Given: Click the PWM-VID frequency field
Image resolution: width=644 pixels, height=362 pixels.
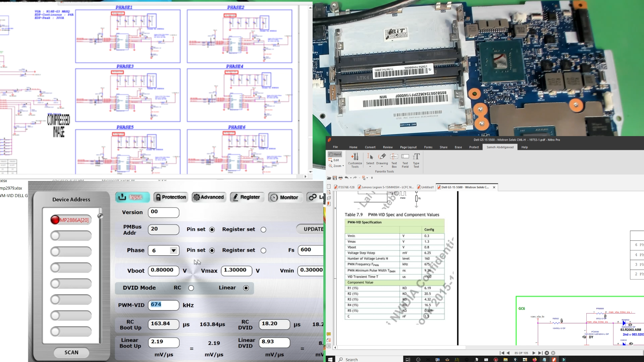Looking at the screenshot, I should (163, 305).
